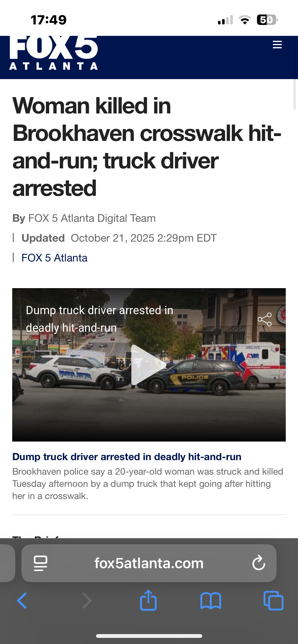Tap the video thumbnail with police cars
Viewport: 298px width, 644px height.
pyautogui.click(x=149, y=365)
